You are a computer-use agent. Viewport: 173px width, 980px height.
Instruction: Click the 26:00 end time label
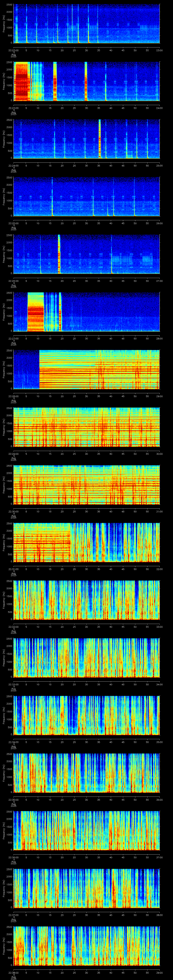(x=159, y=223)
